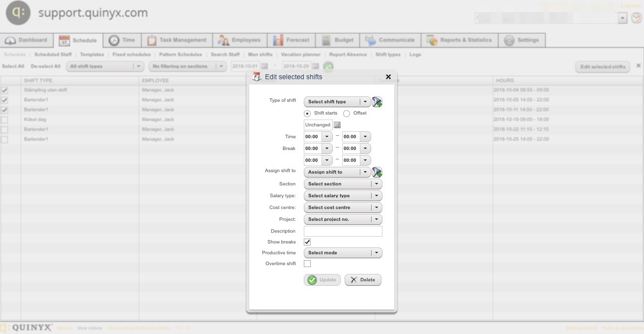Open the second break start 00:00 dropdown
The image size is (644, 334).
(319, 160)
